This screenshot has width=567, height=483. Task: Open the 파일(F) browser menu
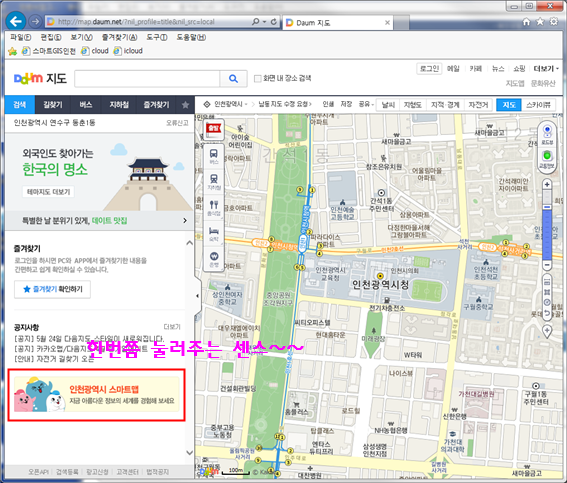coord(21,37)
